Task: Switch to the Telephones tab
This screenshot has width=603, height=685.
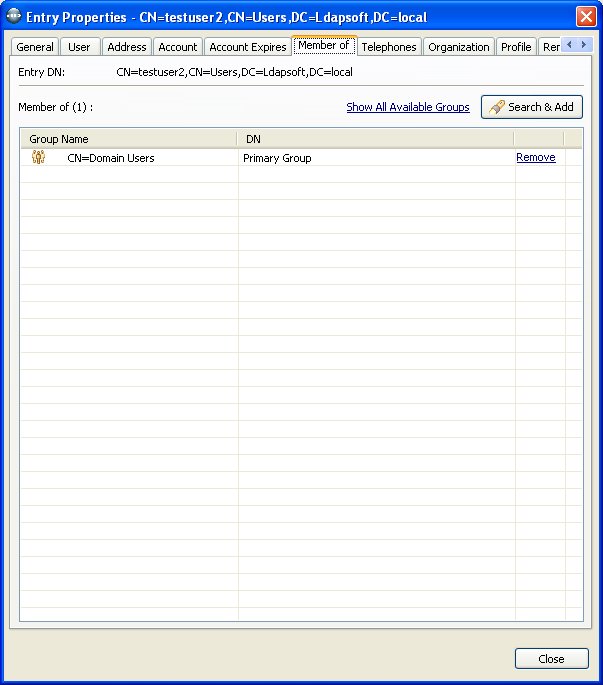Action: [x=389, y=47]
